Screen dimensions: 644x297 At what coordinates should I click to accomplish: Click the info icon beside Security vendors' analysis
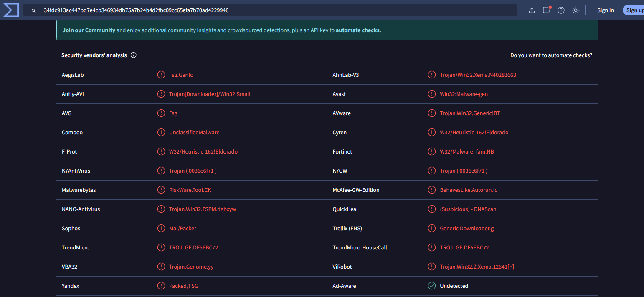pyautogui.click(x=134, y=55)
